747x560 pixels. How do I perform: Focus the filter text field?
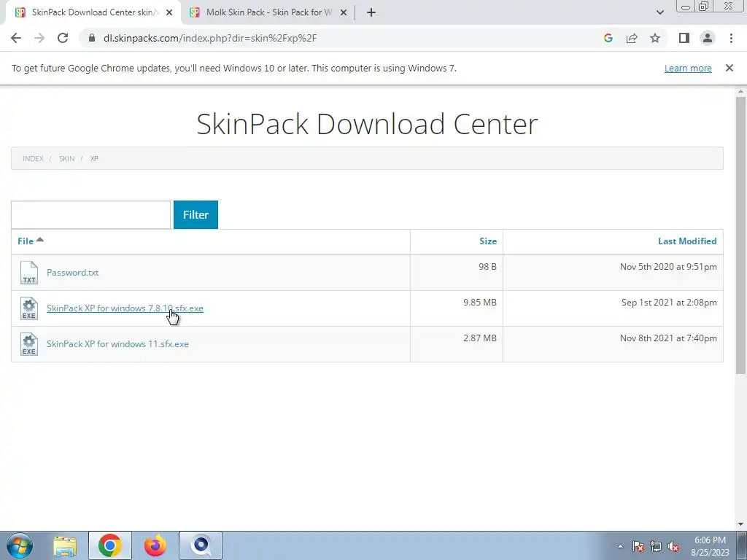click(x=90, y=215)
